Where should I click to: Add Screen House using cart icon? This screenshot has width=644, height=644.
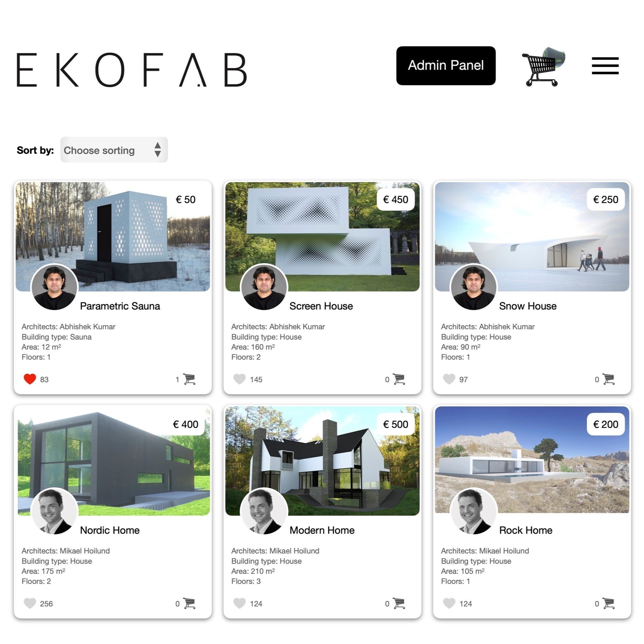tap(399, 379)
